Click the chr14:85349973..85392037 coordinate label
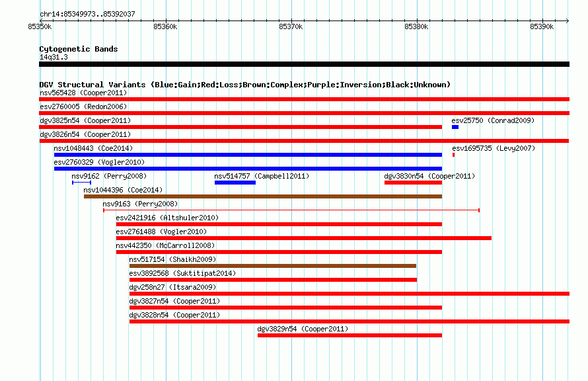Screen dimensions: 588x381 87,14
